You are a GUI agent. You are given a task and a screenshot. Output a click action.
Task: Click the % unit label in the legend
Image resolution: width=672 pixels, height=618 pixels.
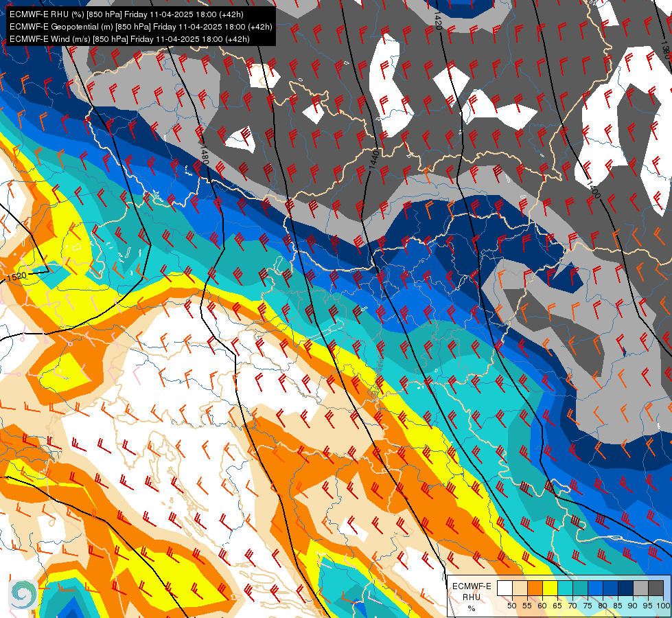click(x=472, y=608)
